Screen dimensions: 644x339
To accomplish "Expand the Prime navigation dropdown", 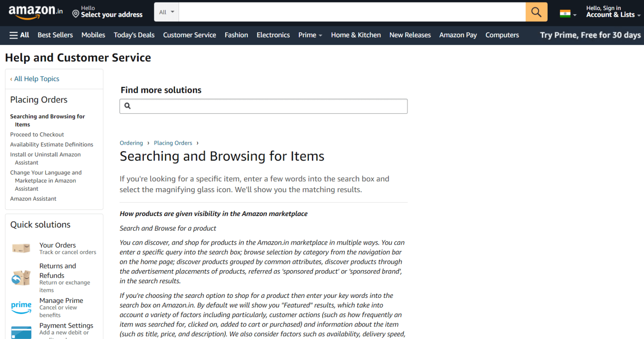I will point(310,35).
